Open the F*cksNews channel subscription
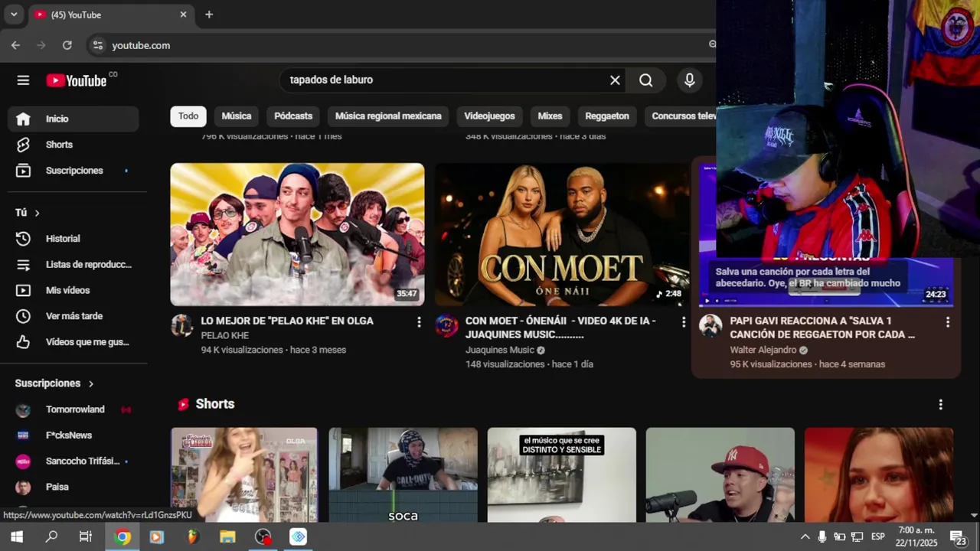This screenshot has width=980, height=551. point(73,435)
